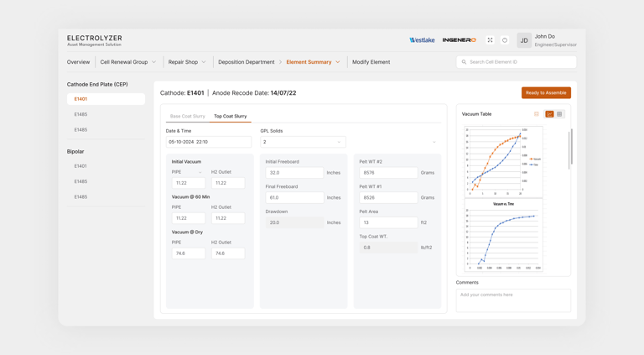Click the fullscreen expand icon in header
This screenshot has width=644, height=355.
[490, 39]
